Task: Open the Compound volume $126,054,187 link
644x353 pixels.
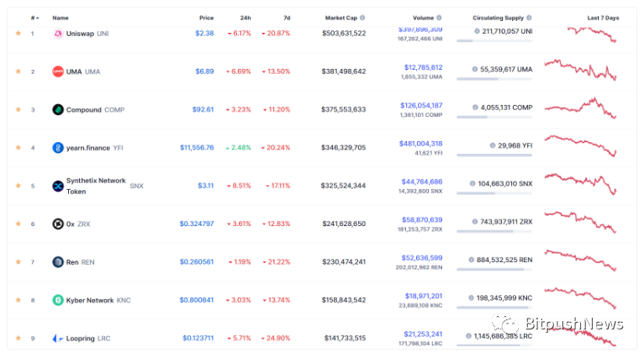Action: [x=421, y=106]
